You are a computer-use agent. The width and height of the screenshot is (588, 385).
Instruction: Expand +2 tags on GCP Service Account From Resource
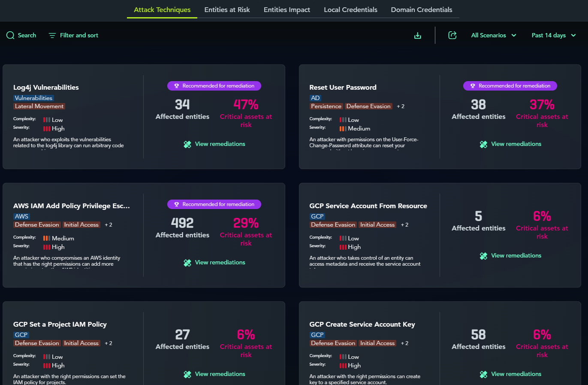[404, 224]
